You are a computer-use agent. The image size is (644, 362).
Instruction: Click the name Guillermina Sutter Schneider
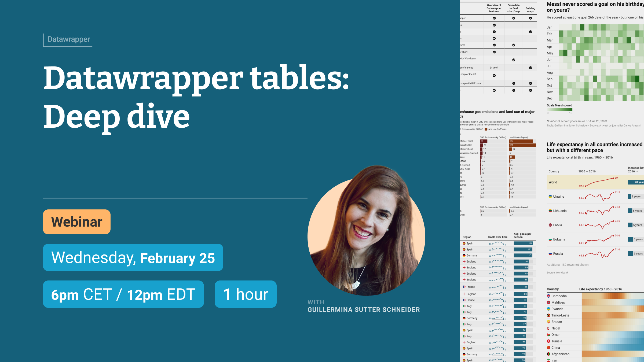(364, 310)
